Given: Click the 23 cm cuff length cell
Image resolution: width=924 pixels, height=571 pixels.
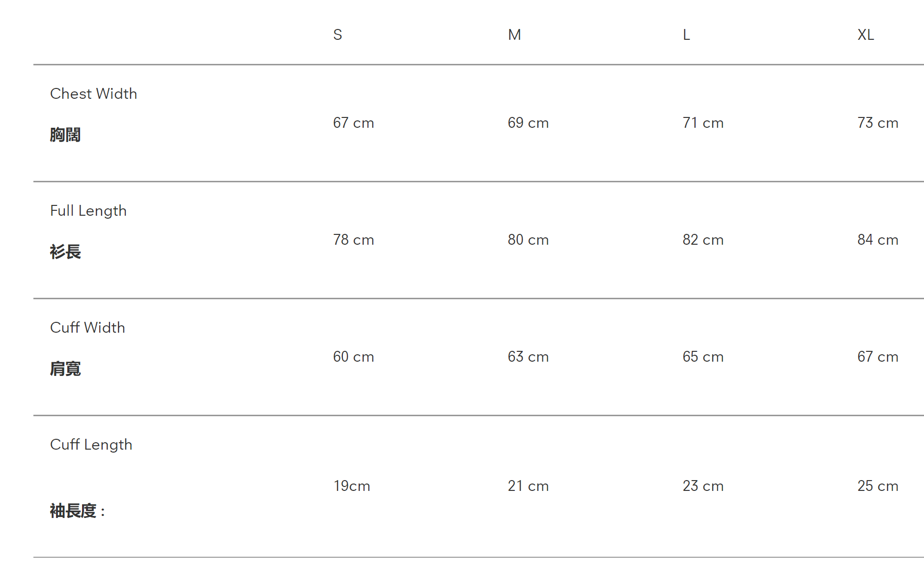Looking at the screenshot, I should click(x=703, y=486).
